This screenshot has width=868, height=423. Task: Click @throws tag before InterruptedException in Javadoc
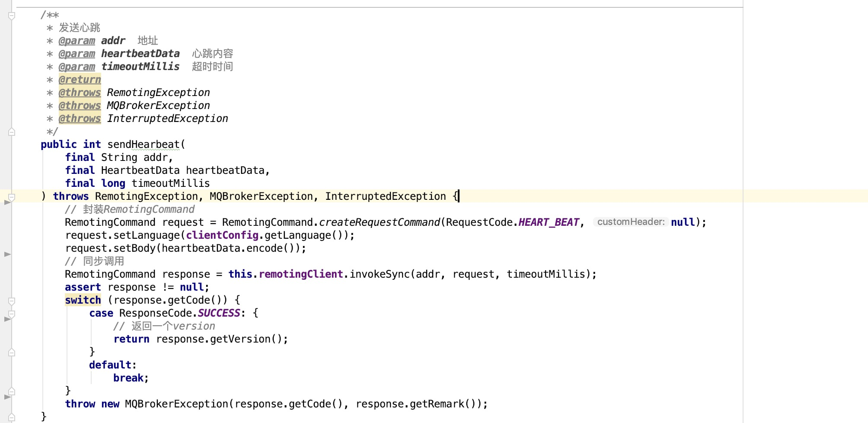pos(80,119)
